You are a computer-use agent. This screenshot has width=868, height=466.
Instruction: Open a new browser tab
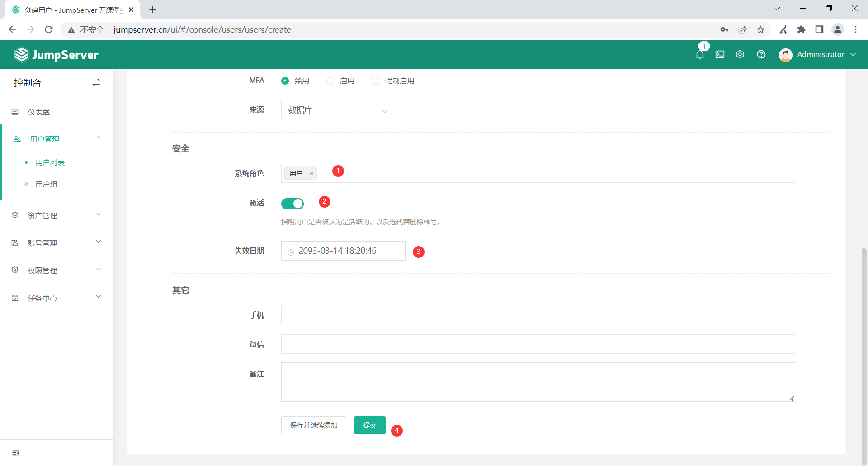[x=153, y=10]
